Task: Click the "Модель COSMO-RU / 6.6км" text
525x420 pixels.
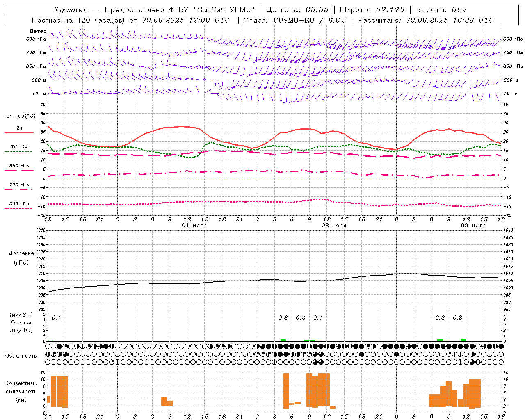Action: [x=296, y=20]
